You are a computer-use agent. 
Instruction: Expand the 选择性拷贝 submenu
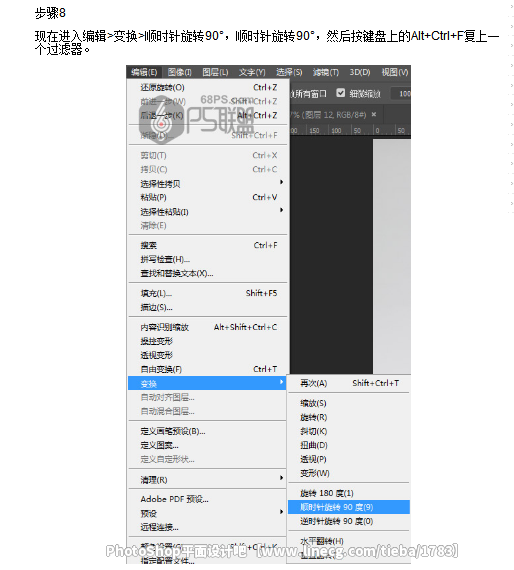(x=208, y=183)
